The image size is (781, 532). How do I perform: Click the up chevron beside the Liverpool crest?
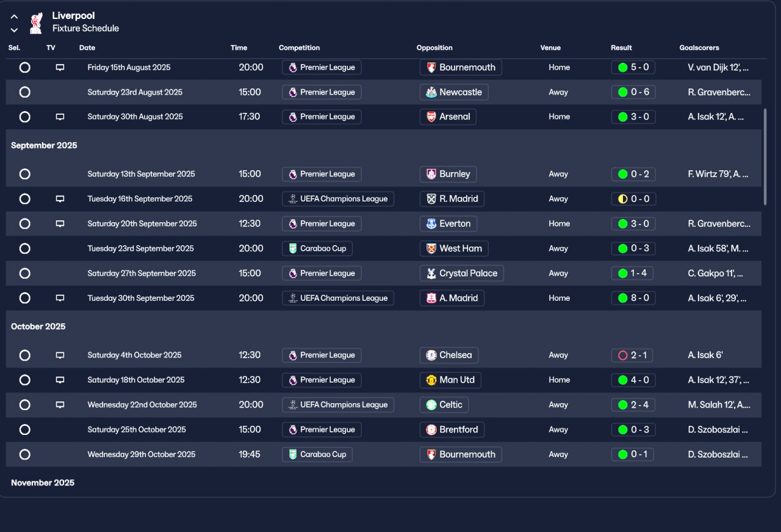(x=14, y=17)
